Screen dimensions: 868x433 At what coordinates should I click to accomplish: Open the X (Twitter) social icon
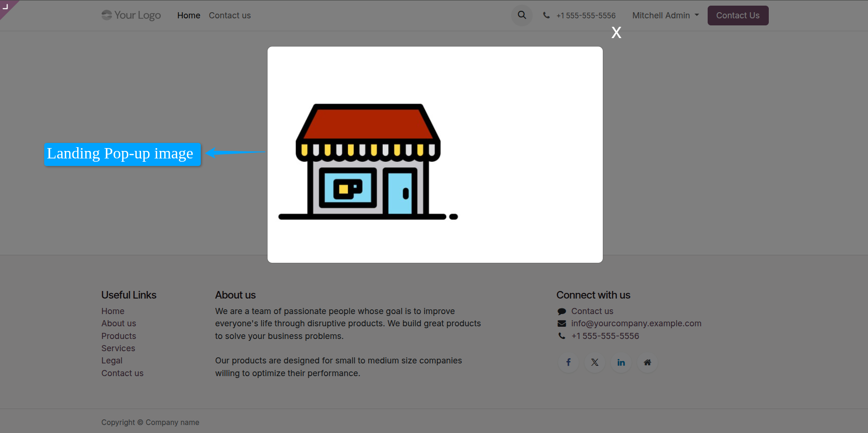(595, 362)
